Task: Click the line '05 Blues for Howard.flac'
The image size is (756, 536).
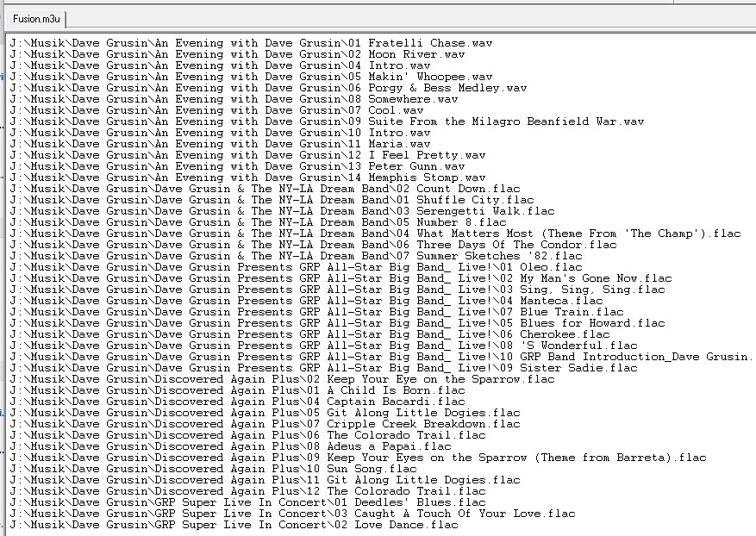Action: (x=338, y=323)
